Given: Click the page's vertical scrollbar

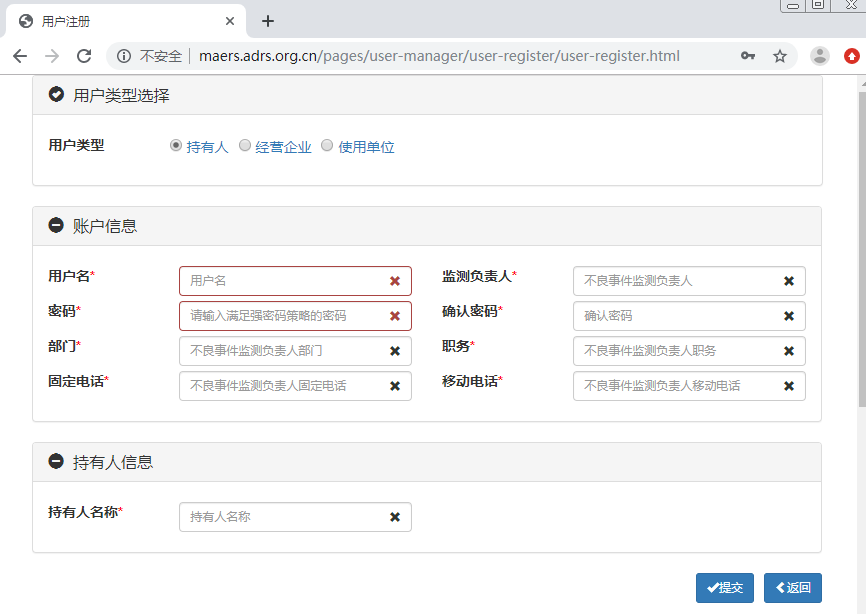Looking at the screenshot, I should pos(860,250).
